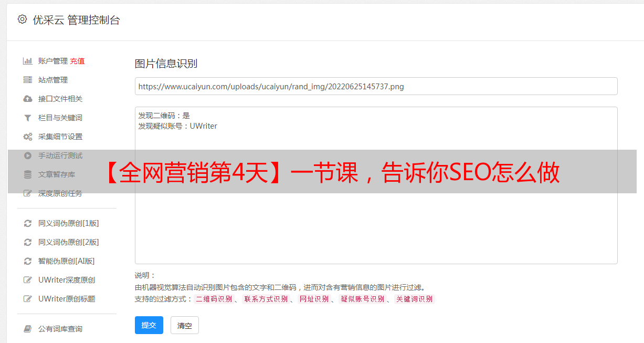Image resolution: width=644 pixels, height=343 pixels.
Task: Open UWriter深度原创 page
Action: (x=67, y=280)
